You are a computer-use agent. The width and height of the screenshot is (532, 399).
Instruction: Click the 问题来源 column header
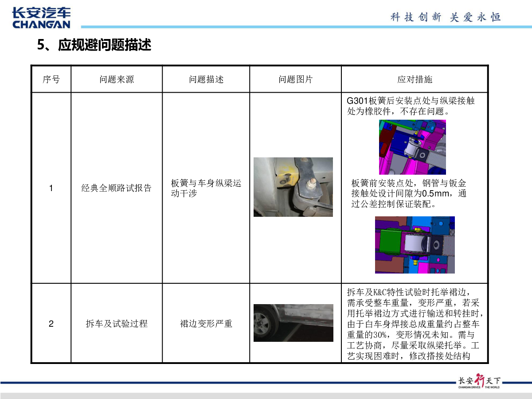coord(117,79)
